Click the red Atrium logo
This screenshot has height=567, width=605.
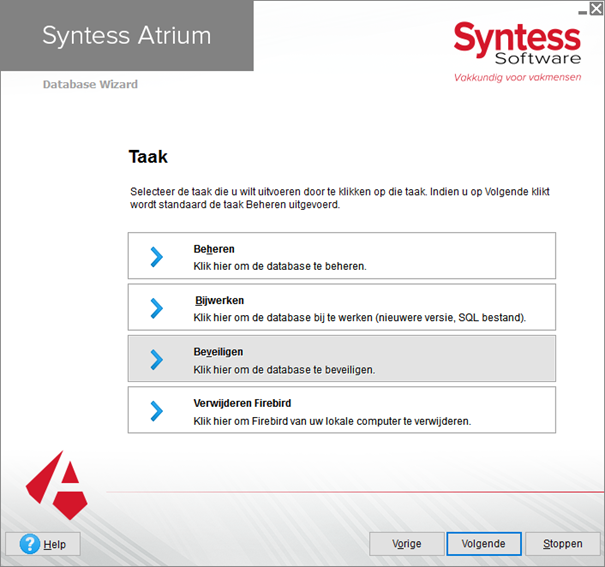pyautogui.click(x=57, y=485)
